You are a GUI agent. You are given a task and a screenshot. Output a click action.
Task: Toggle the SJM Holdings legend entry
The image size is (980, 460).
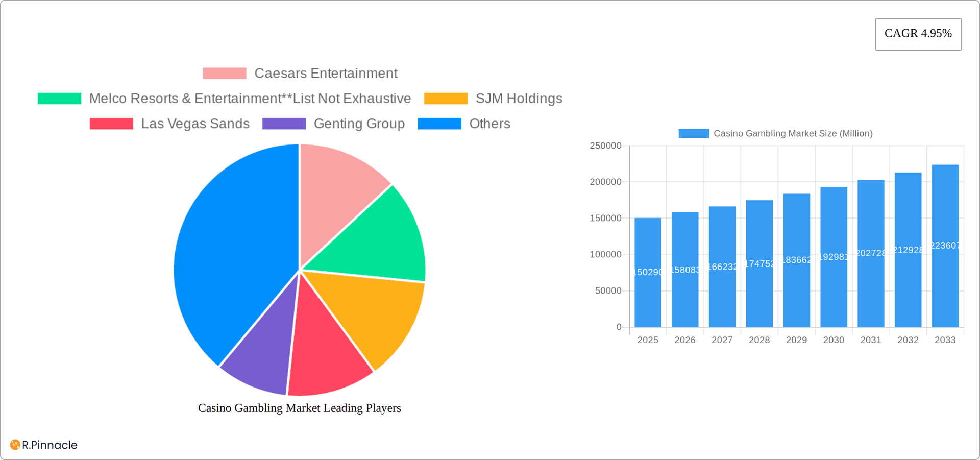(x=519, y=98)
